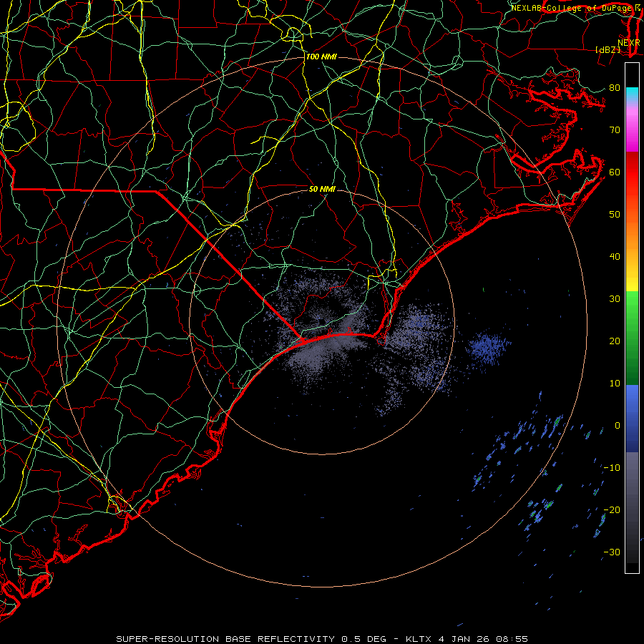Click the NEXR label above the color scale
The image size is (644, 644).
[x=629, y=43]
